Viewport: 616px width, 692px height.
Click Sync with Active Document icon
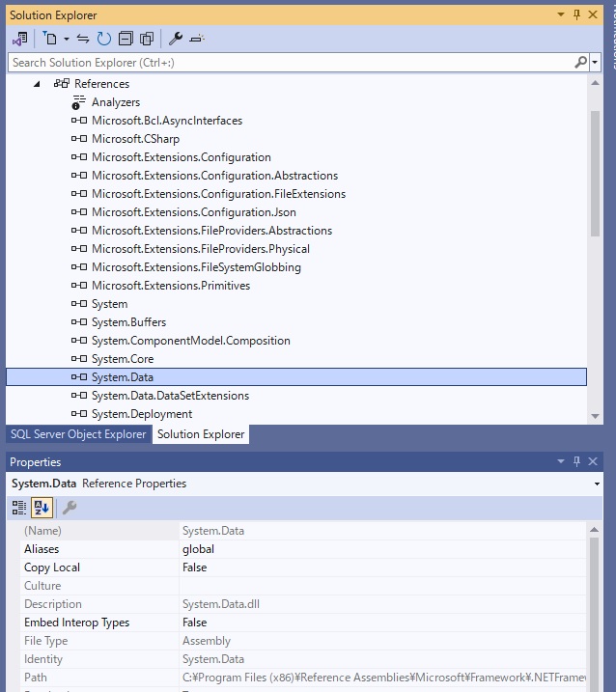[83, 39]
